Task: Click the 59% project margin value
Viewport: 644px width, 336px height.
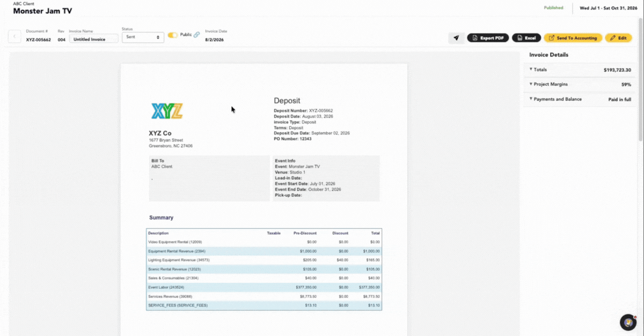Action: click(626, 85)
